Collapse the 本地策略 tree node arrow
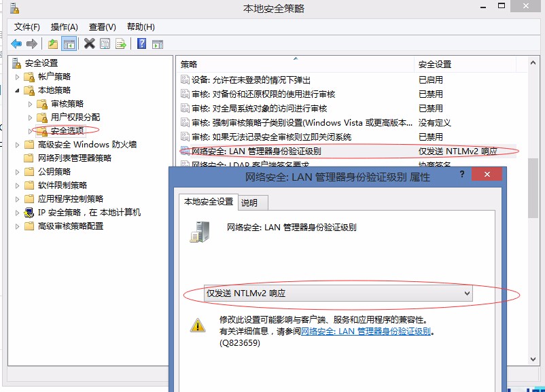 click(x=18, y=90)
